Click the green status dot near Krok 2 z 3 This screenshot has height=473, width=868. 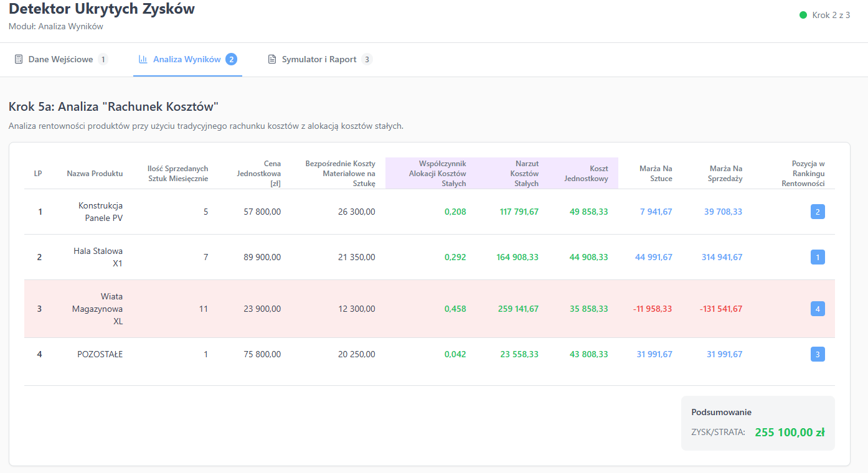pos(803,15)
